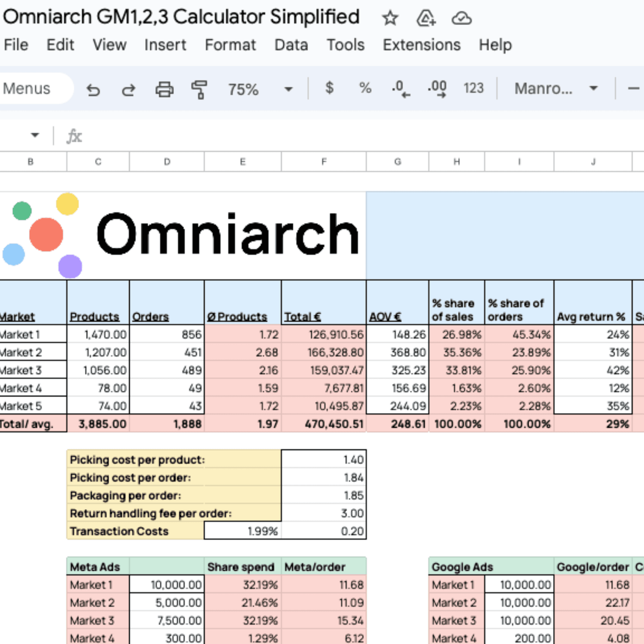Undo the last action
Screen dimensions: 644x644
point(94,89)
